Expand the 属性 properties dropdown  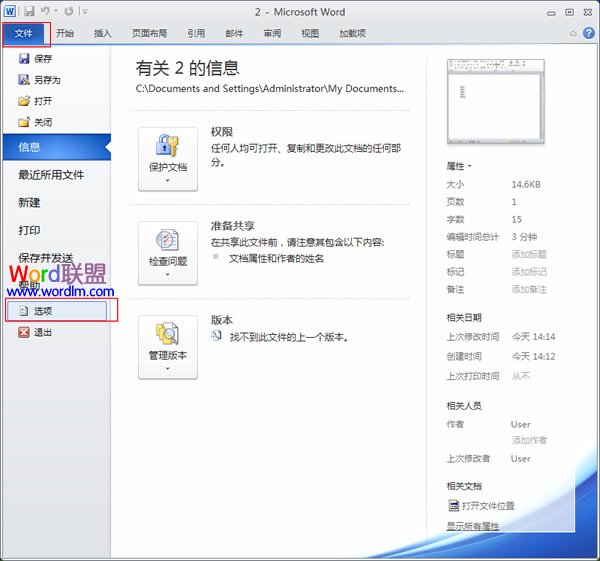click(x=459, y=166)
